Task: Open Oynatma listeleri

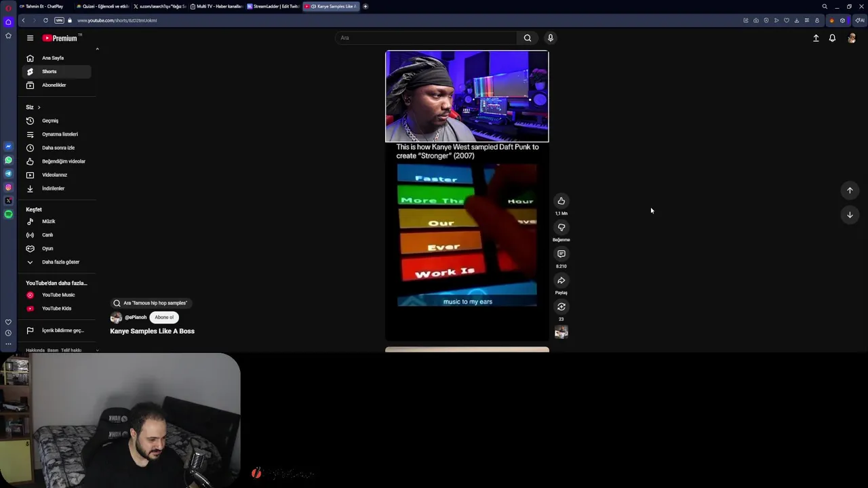Action: (x=56, y=134)
